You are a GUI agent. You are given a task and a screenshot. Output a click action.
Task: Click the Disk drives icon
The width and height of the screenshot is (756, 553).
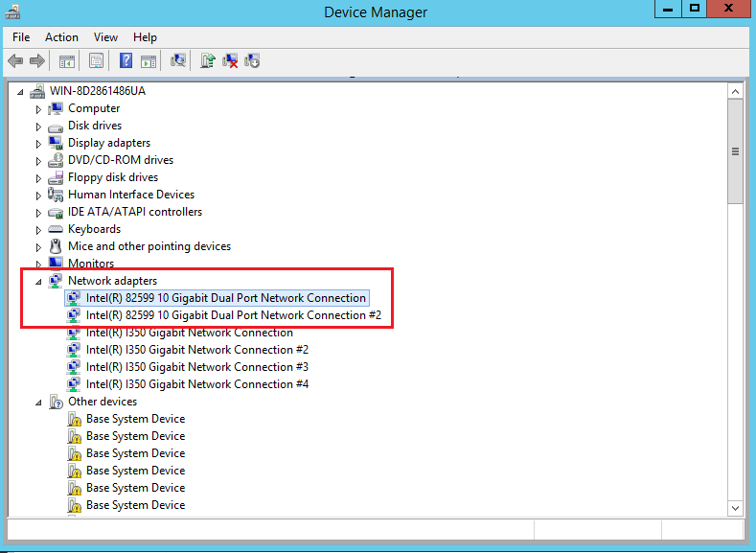[56, 127]
